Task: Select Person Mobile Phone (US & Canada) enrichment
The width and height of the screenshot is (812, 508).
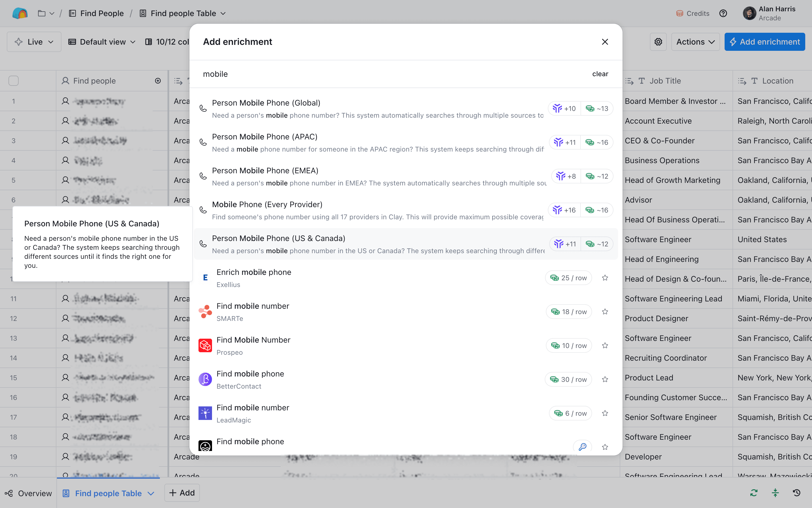Action: click(406, 244)
